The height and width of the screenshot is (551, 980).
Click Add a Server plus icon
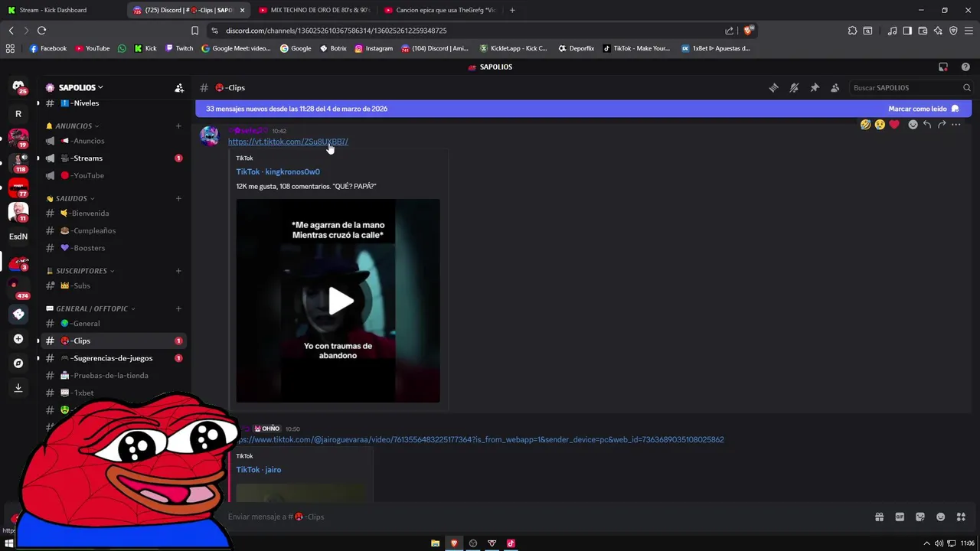coord(18,339)
